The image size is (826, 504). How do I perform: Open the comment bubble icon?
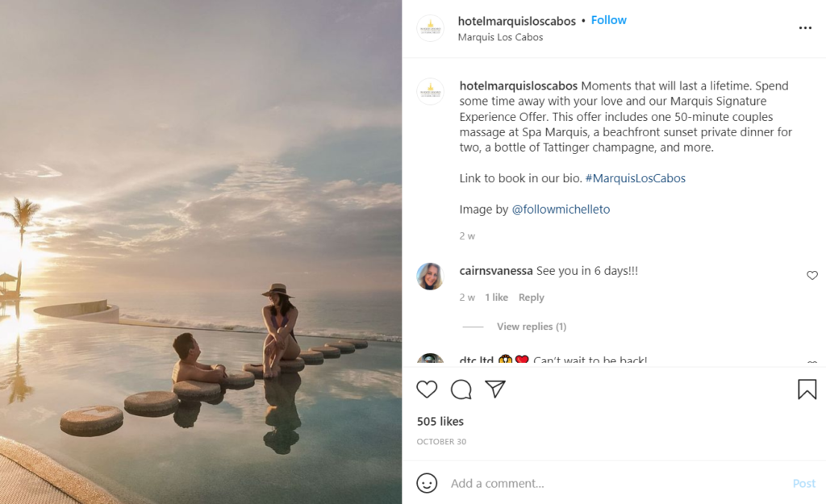461,390
